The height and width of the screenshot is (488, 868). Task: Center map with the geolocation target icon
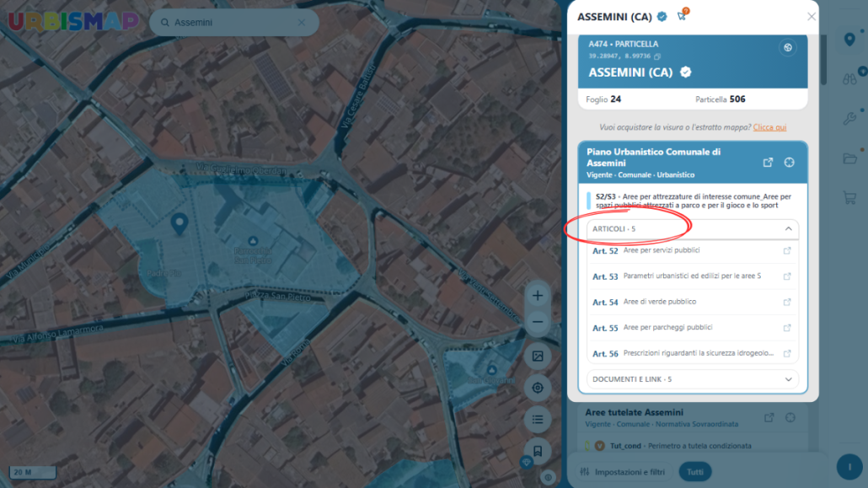click(538, 388)
